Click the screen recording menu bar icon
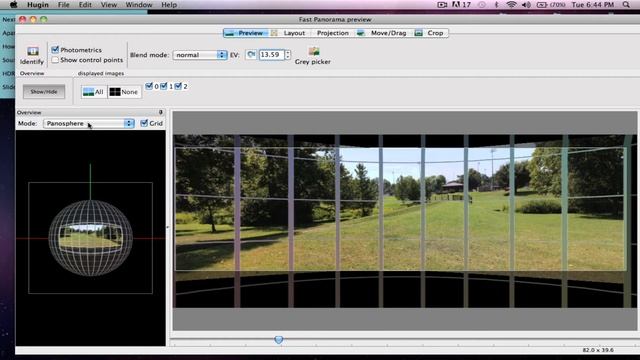 pos(442,5)
